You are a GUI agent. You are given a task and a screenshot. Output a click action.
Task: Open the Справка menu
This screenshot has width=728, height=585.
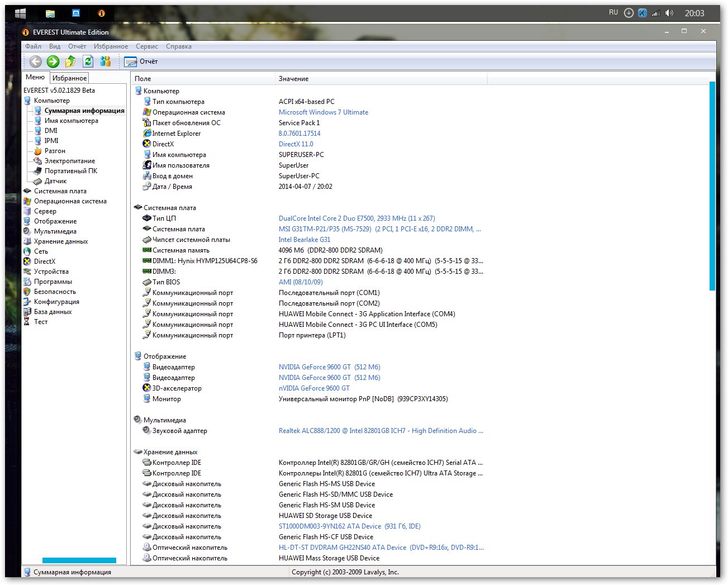tap(179, 46)
